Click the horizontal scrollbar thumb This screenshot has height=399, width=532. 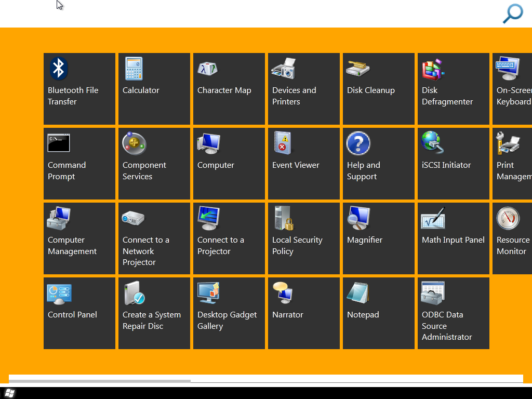tap(99, 381)
